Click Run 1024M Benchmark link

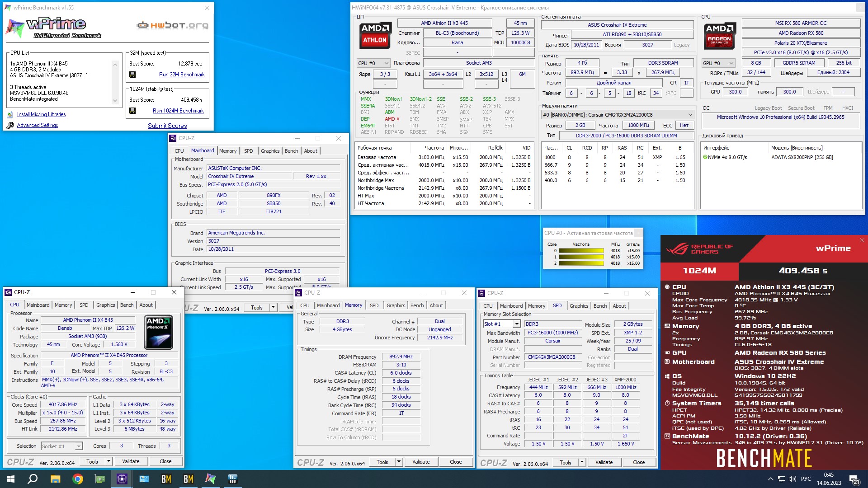(178, 111)
